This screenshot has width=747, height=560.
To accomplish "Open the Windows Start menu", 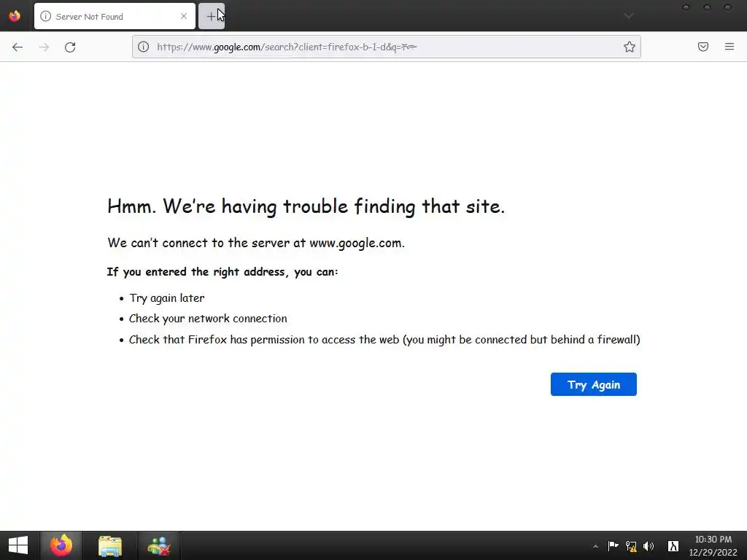I will click(18, 545).
